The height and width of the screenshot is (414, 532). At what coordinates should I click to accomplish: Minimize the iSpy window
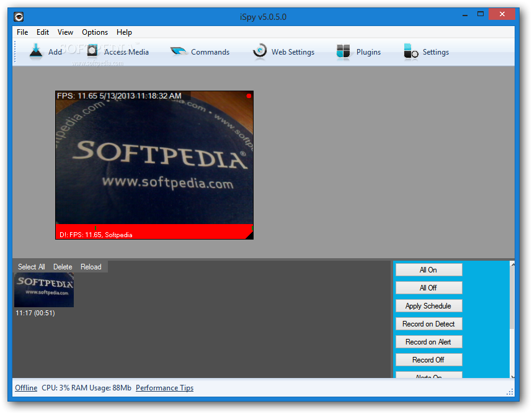pyautogui.click(x=465, y=15)
